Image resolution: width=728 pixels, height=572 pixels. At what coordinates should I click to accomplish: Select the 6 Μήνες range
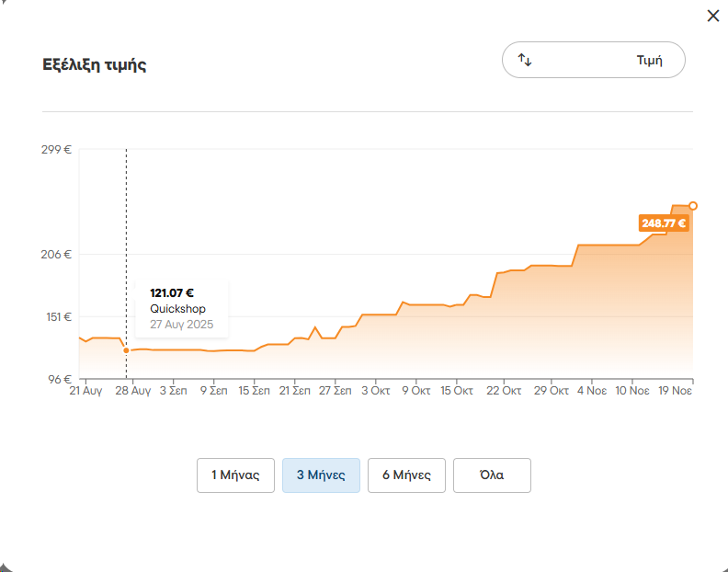pos(406,475)
